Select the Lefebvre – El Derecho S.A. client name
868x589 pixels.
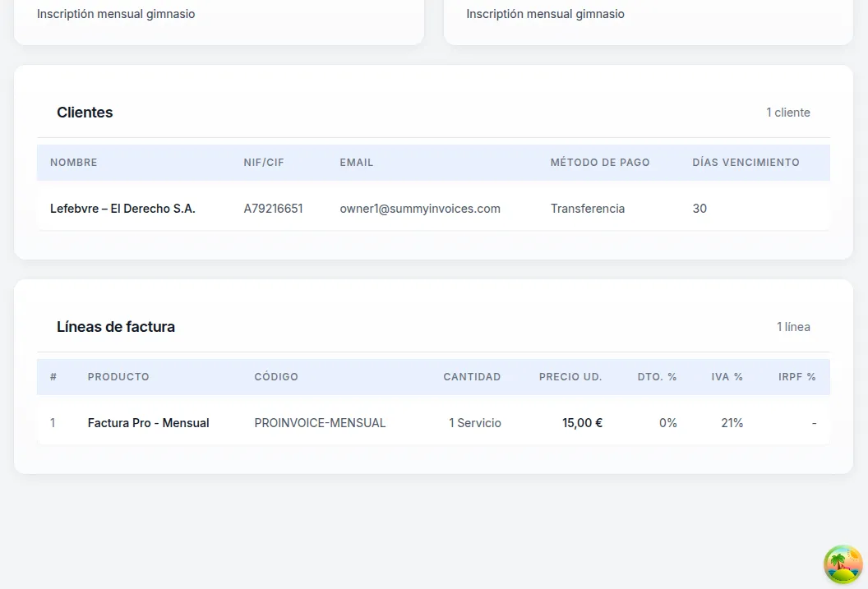click(122, 209)
